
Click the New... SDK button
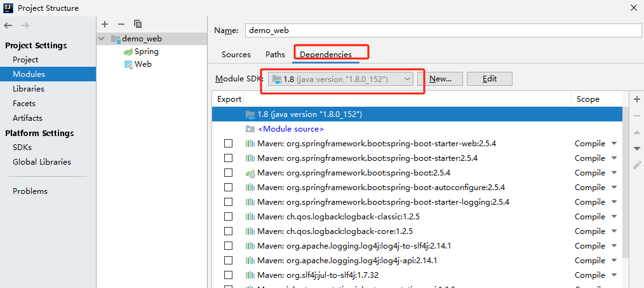click(x=440, y=79)
